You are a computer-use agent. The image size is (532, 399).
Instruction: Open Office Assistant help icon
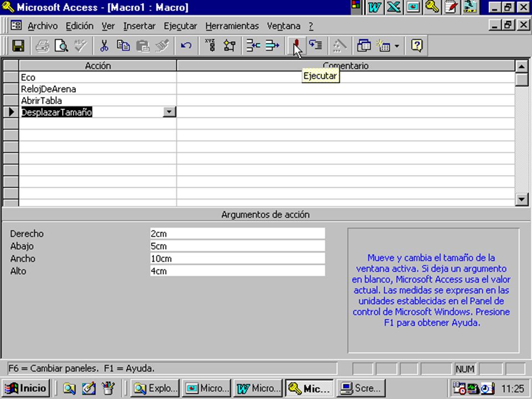[417, 45]
